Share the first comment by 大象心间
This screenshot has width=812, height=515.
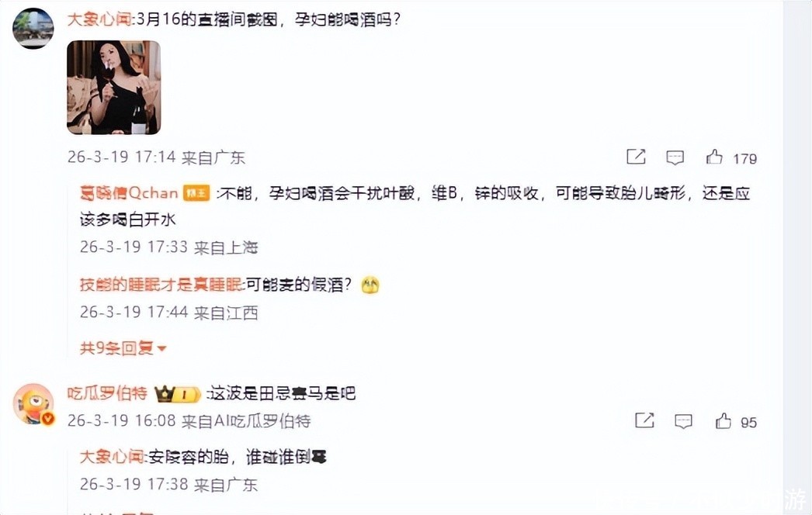tap(636, 157)
